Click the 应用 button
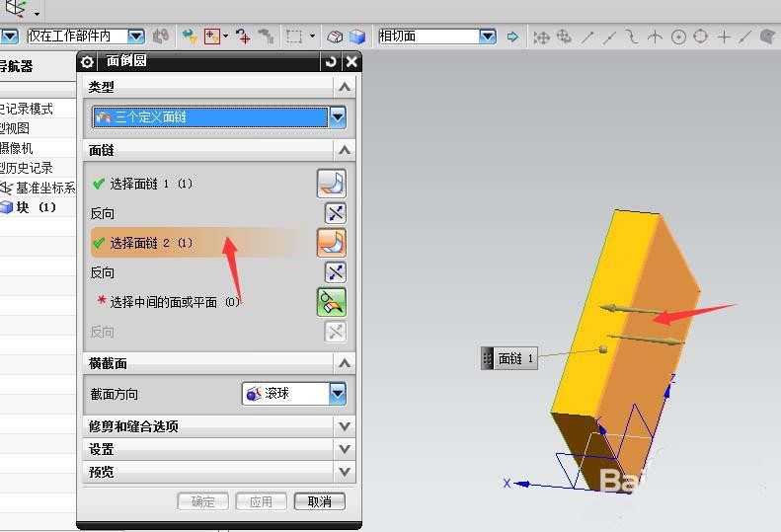781x532 pixels. [x=261, y=501]
